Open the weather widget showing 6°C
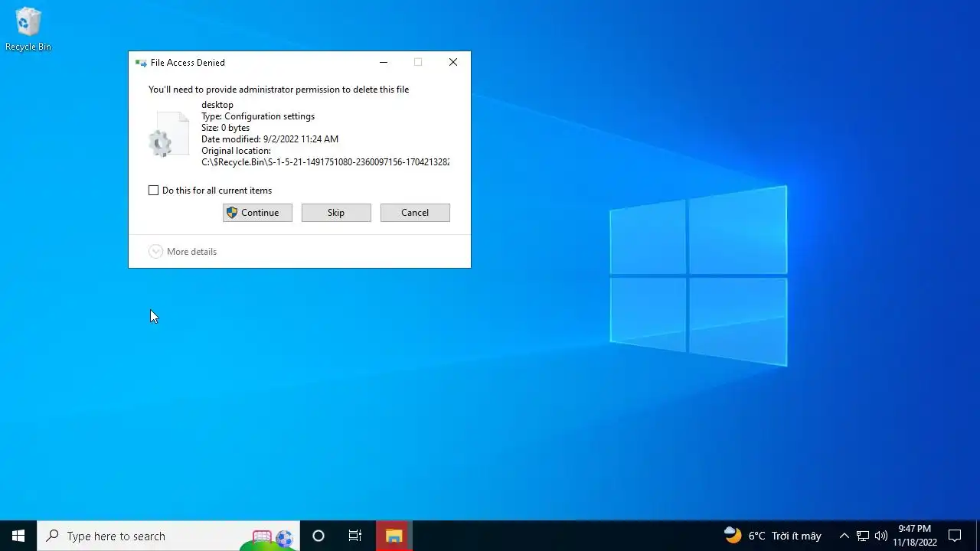The image size is (980, 551). coord(773,536)
